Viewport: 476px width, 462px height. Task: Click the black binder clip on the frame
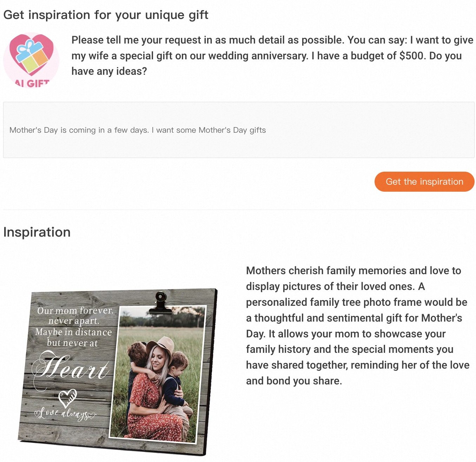(x=161, y=302)
